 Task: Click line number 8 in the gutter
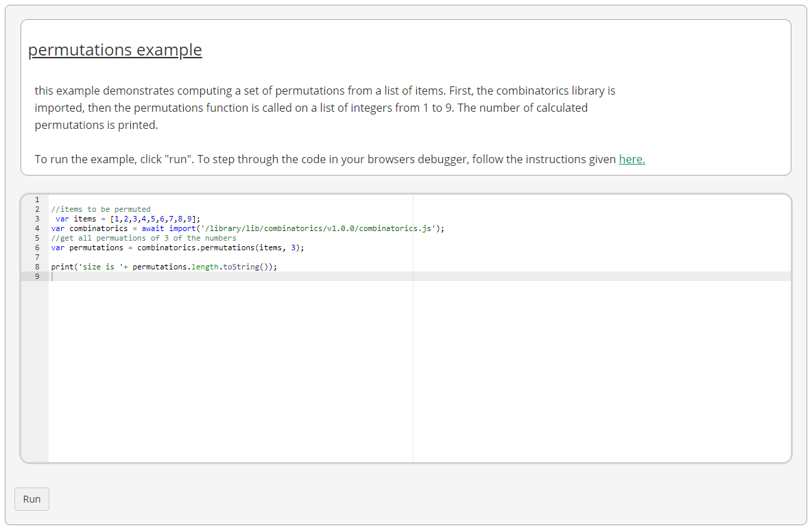36,267
